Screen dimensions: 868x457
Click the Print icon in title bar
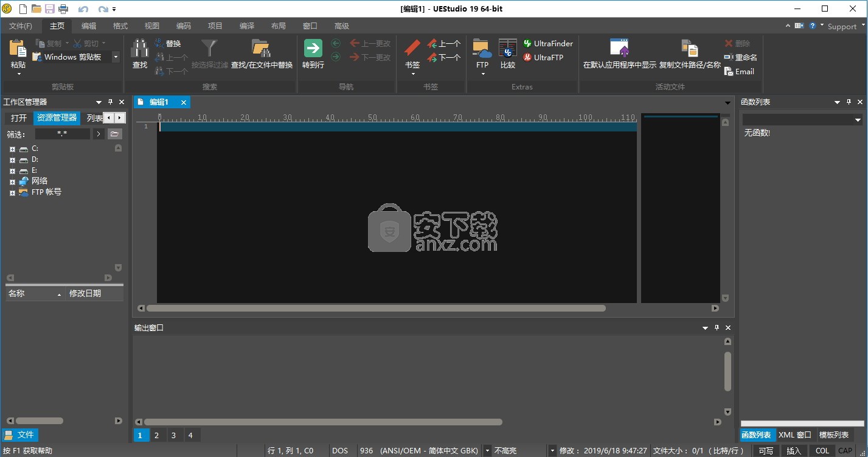63,9
